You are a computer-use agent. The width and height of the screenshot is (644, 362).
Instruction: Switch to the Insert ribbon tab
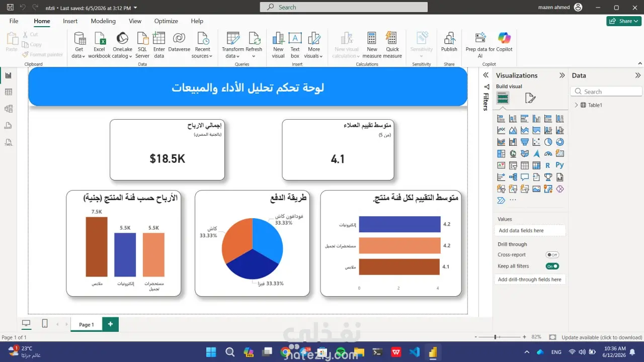tap(70, 21)
